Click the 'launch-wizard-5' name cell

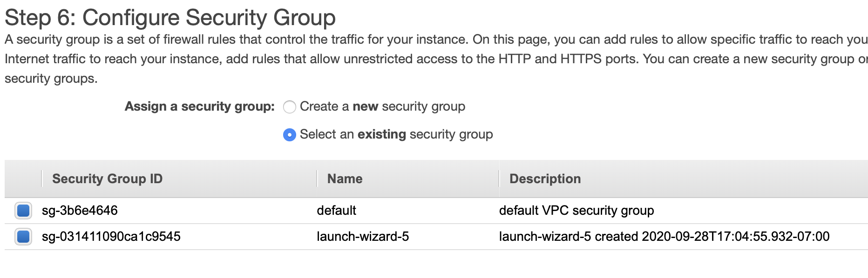(363, 237)
